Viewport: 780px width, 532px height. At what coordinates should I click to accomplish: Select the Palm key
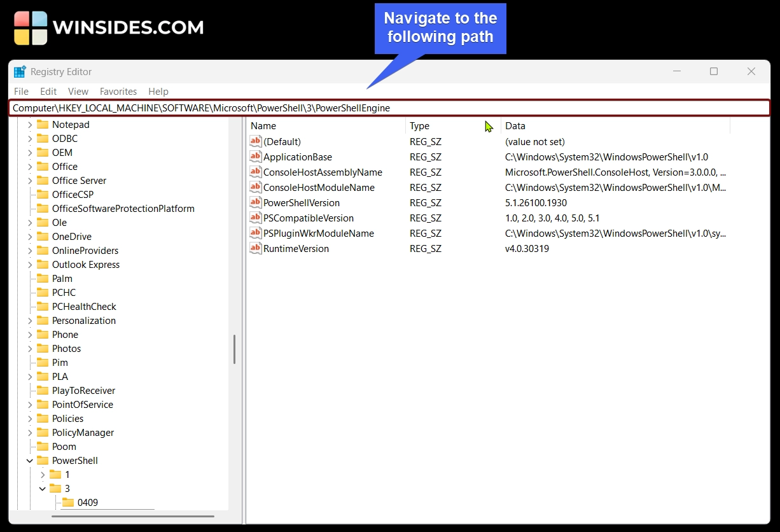point(62,278)
